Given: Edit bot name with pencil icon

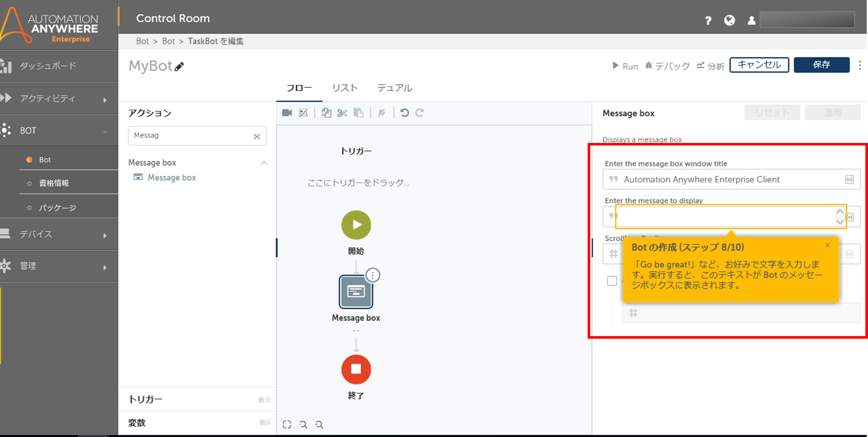Looking at the screenshot, I should click(179, 66).
